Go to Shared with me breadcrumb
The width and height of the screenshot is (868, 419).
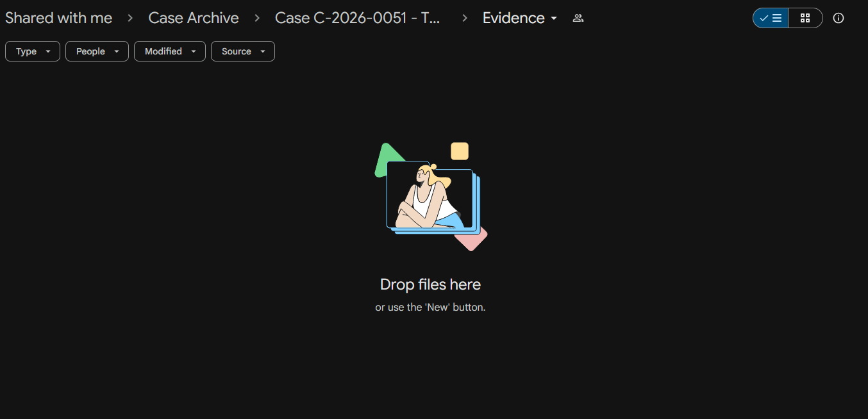click(59, 18)
